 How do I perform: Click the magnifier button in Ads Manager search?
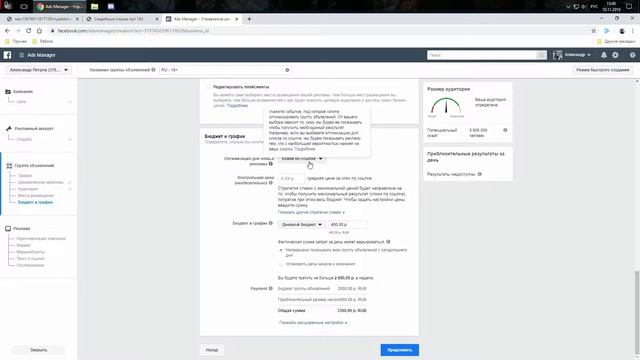click(x=541, y=55)
